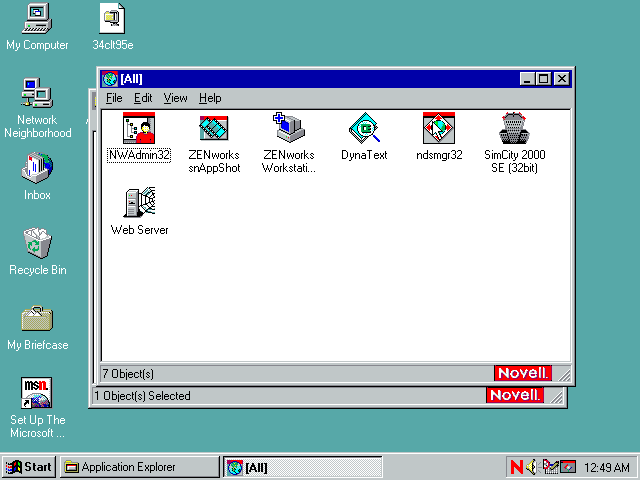Image resolution: width=640 pixels, height=480 pixels.
Task: Open the Edit menu
Action: pyautogui.click(x=143, y=98)
